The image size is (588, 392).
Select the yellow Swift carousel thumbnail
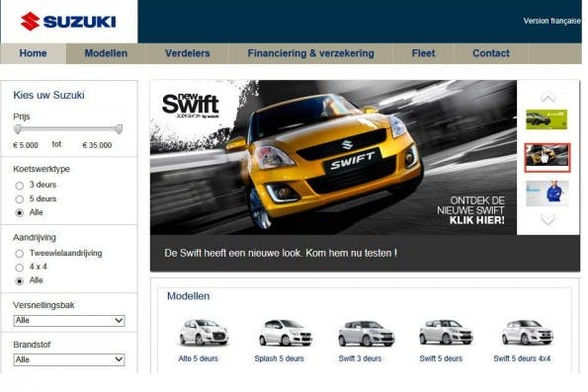tap(547, 157)
